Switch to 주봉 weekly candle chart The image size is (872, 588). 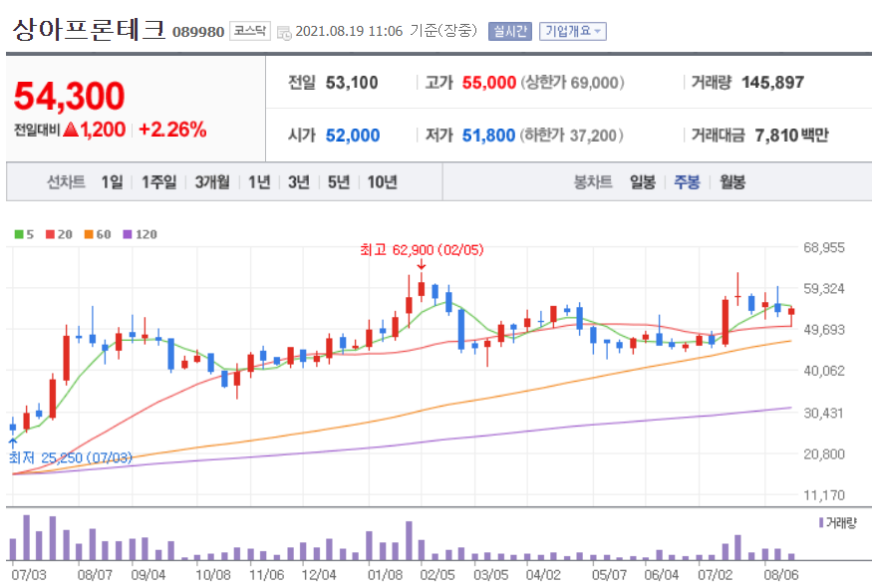[687, 182]
